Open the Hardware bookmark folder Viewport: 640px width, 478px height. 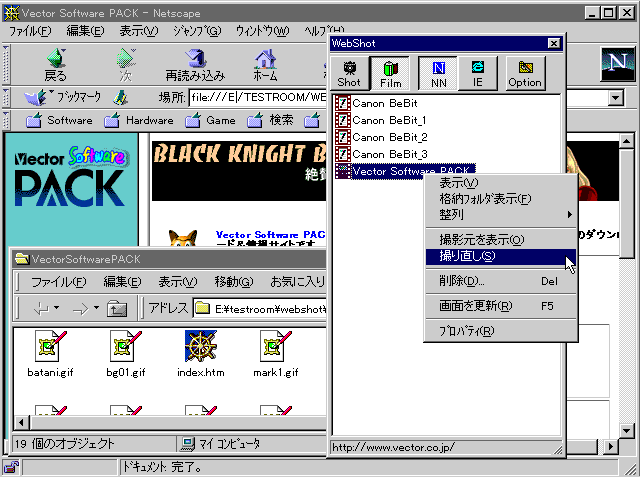point(138,120)
